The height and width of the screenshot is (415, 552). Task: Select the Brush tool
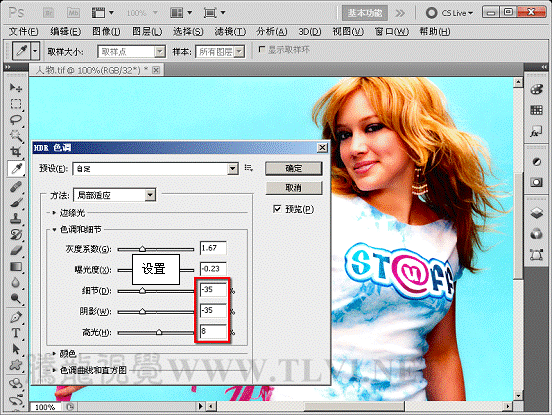click(15, 202)
